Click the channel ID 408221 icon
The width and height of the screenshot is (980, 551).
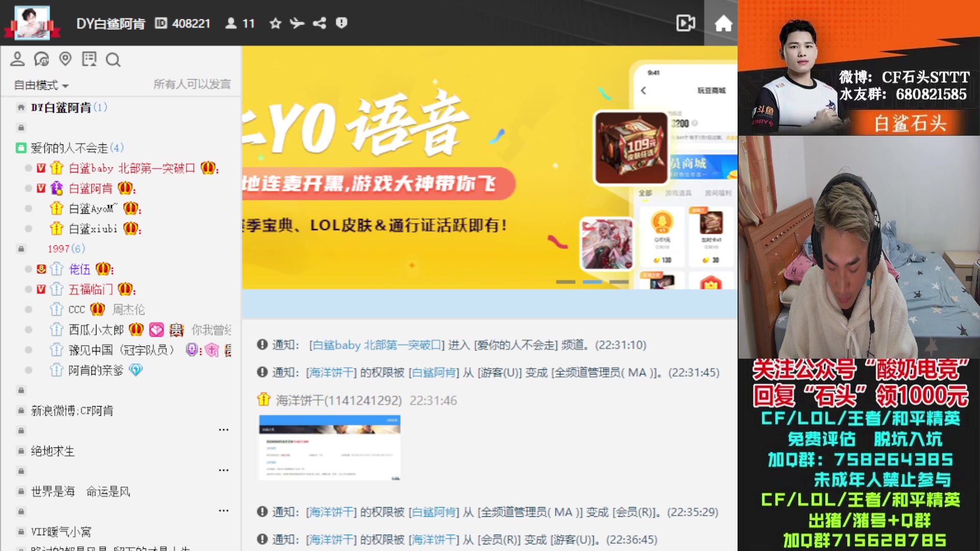coord(161,23)
